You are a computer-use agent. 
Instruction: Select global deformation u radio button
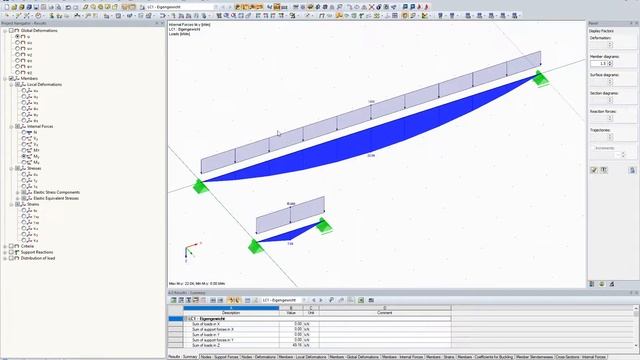pos(17,36)
